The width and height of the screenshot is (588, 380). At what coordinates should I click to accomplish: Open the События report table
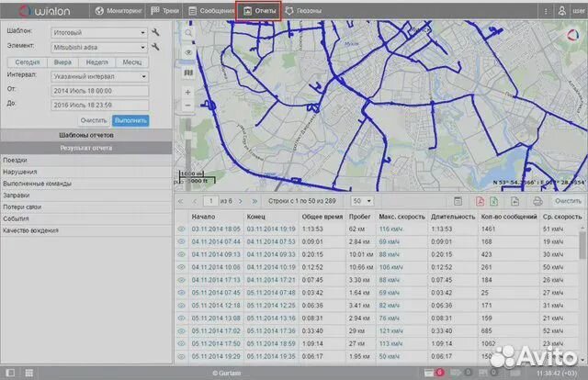86,218
